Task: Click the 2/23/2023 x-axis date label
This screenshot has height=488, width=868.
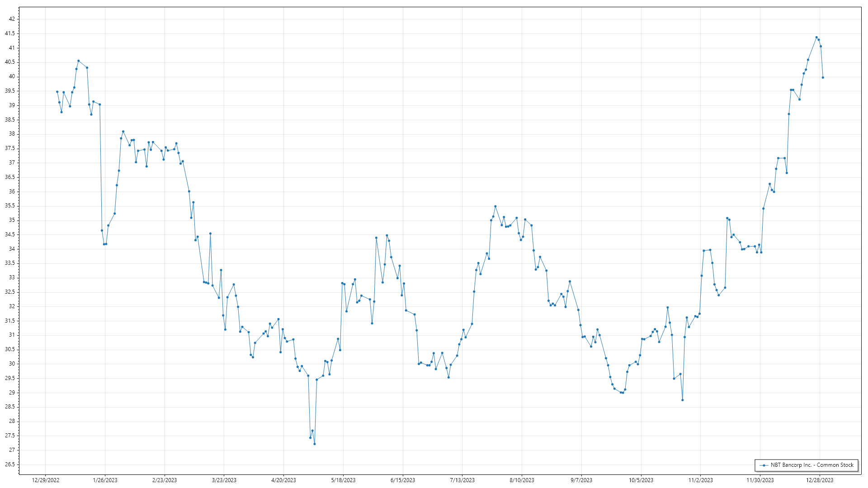Action: [165, 480]
